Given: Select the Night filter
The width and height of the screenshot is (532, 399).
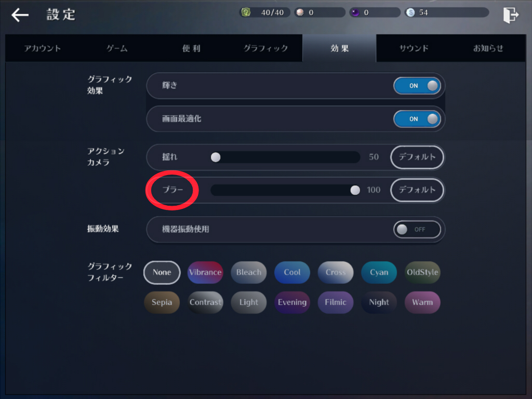Looking at the screenshot, I should coord(379,302).
